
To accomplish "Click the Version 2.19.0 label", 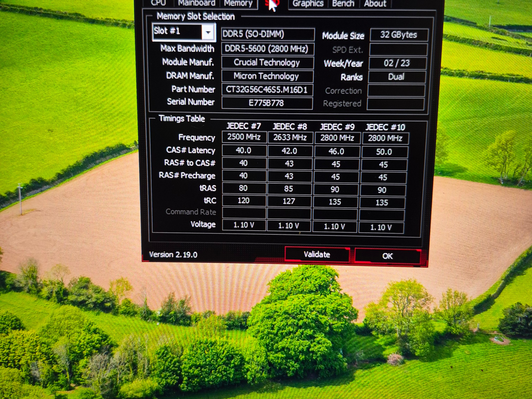I will tap(173, 255).
